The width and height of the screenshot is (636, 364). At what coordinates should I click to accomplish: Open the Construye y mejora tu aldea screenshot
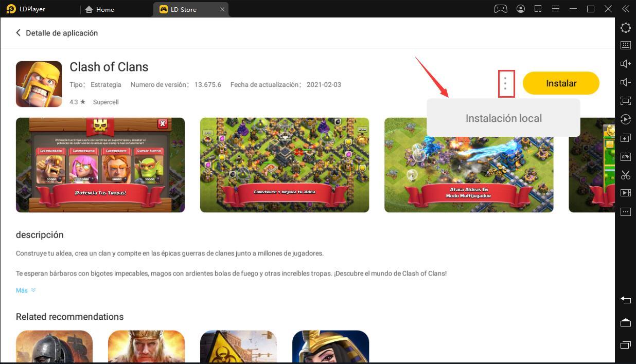(x=285, y=165)
